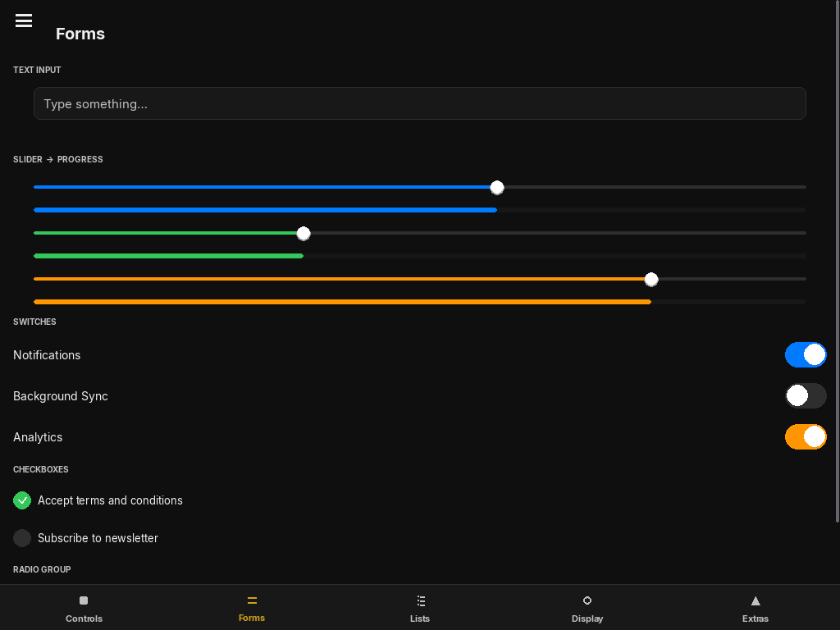Image resolution: width=840 pixels, height=630 pixels.
Task: Check Subscribe to newsletter checkbox
Action: (x=22, y=538)
